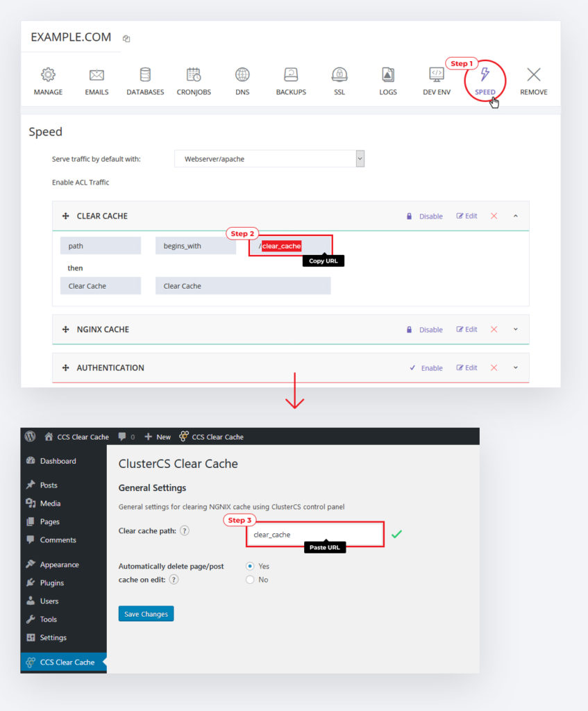Screen dimensions: 588x711
Task: Delete the CLEAR CACHE rule with red X
Action: (494, 216)
